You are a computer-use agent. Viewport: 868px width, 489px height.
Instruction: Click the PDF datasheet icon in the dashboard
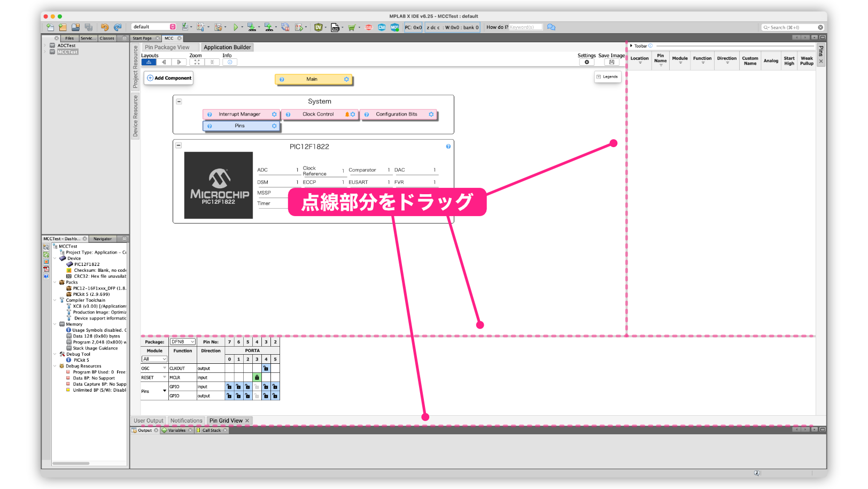pyautogui.click(x=46, y=269)
